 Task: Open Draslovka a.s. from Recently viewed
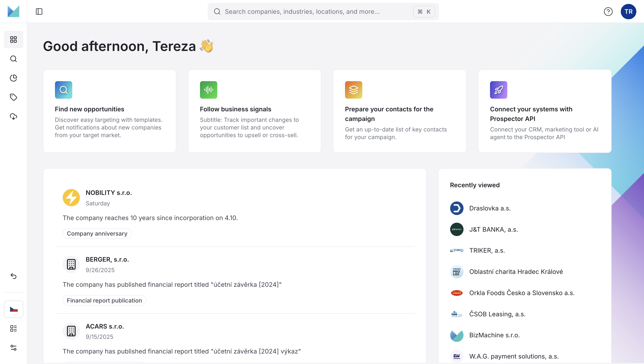490,208
